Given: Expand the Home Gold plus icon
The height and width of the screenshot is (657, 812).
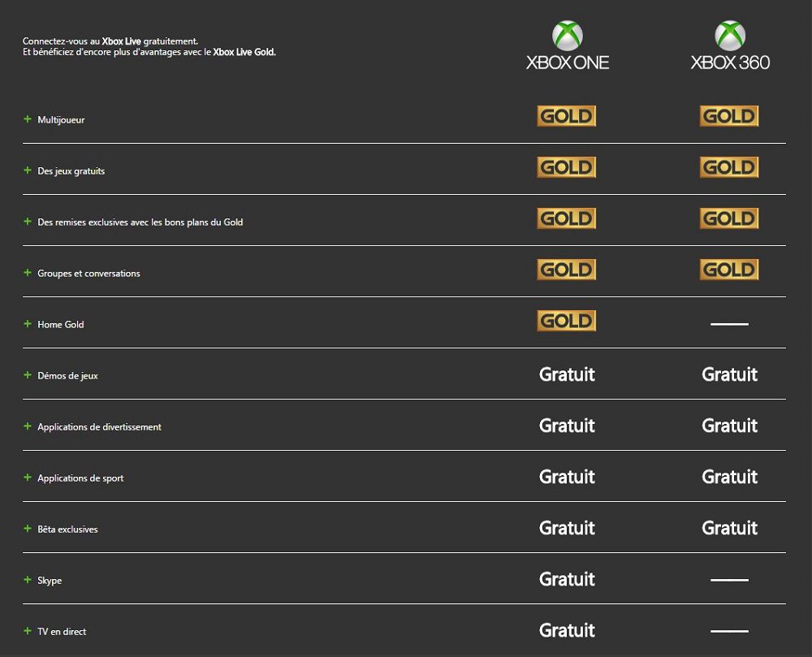Looking at the screenshot, I should pos(28,324).
